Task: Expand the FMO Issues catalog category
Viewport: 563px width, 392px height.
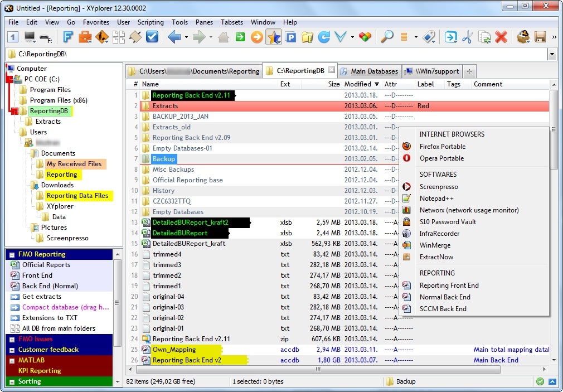Action: point(12,339)
